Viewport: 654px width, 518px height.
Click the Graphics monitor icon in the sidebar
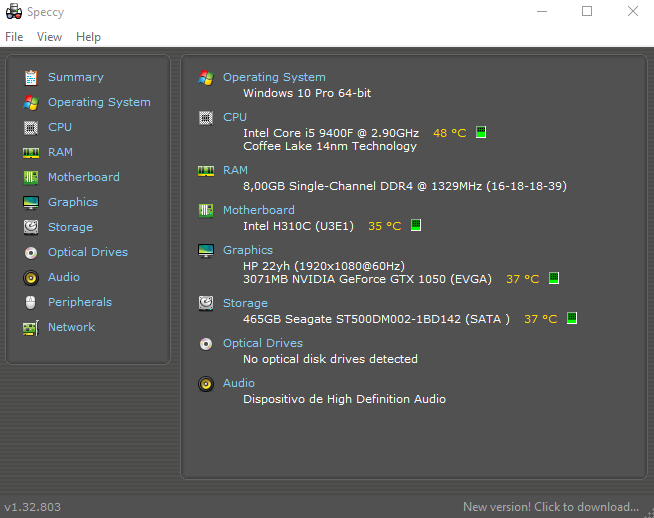click(30, 202)
